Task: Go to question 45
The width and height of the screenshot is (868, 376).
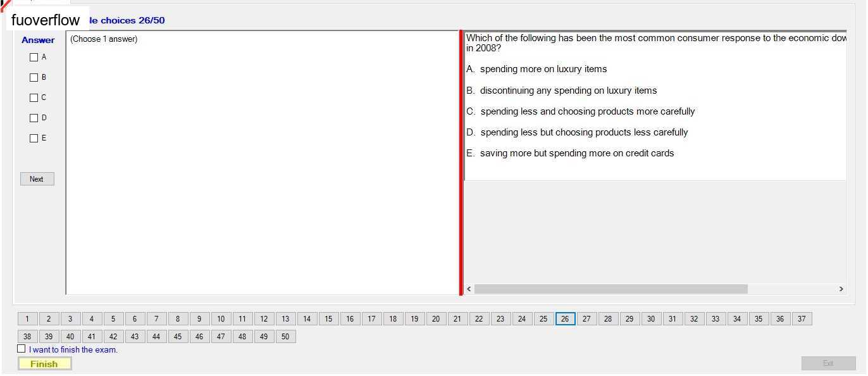Action: pyautogui.click(x=178, y=337)
